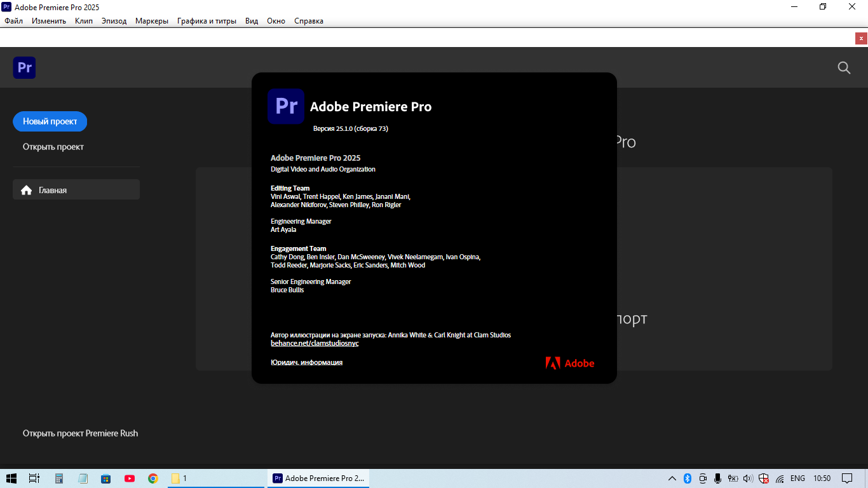Click the Editing Team heading

click(x=290, y=188)
